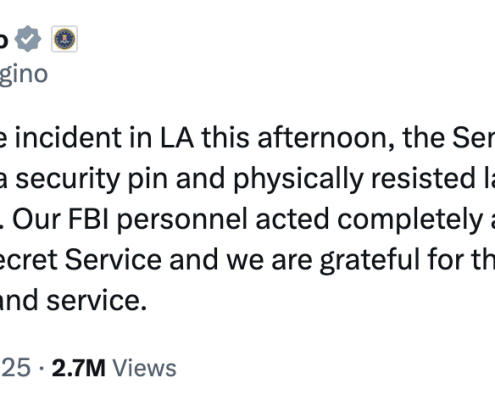Click the 'Views' label below the post

144,368
